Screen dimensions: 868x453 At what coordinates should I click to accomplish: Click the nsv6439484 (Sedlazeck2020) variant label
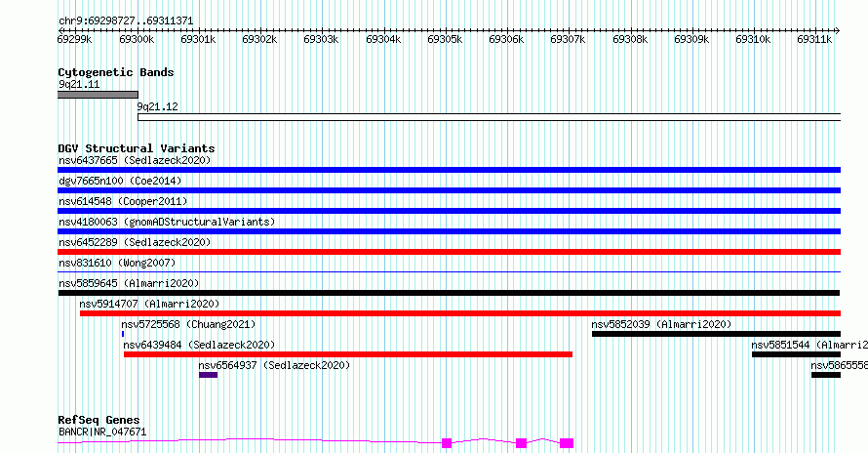coord(199,345)
